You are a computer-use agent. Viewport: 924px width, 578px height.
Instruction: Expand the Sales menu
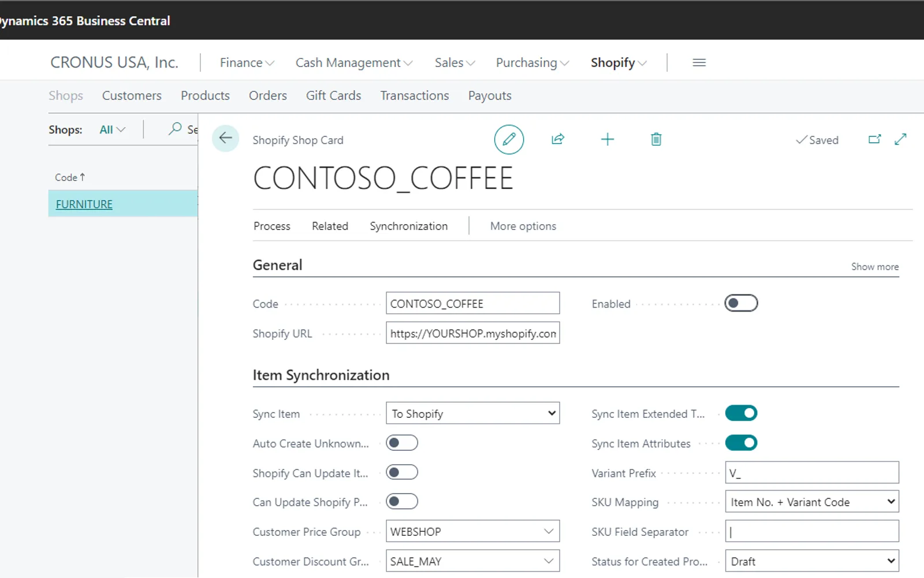(455, 62)
